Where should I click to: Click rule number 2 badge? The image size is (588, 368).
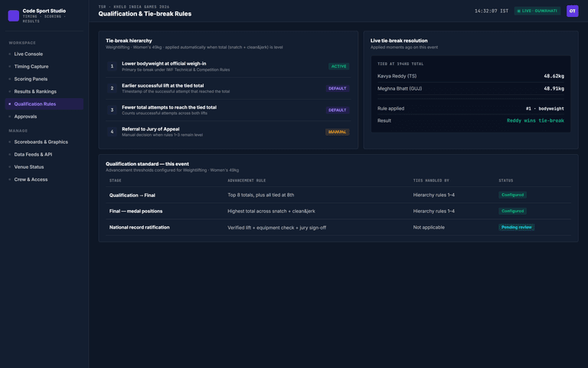pyautogui.click(x=112, y=88)
